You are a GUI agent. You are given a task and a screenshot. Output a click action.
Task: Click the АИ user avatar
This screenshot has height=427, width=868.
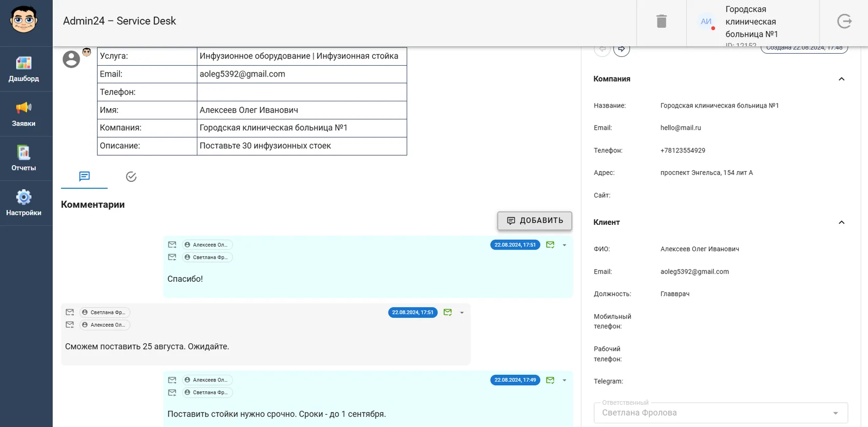click(x=706, y=22)
